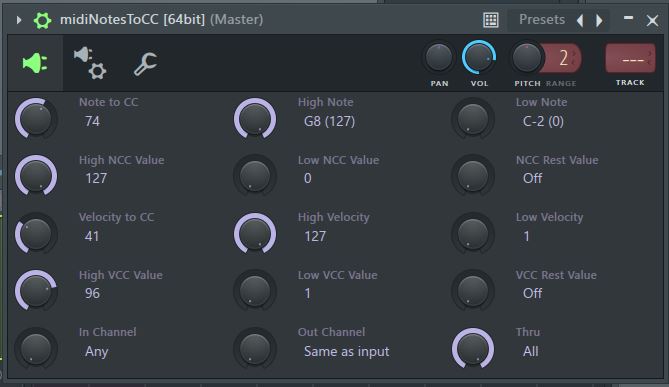Open the Presets menu
This screenshot has width=669, height=387.
coord(542,20)
